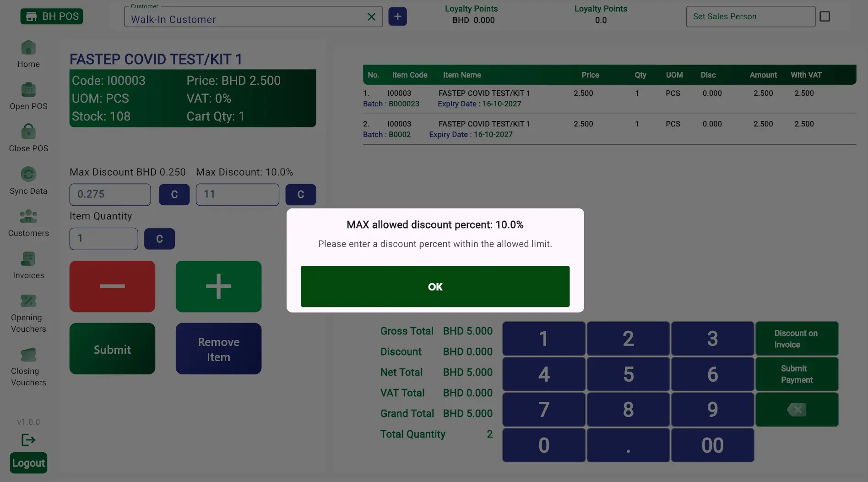Clear the discount amount field
868x482 pixels.
coord(174,194)
